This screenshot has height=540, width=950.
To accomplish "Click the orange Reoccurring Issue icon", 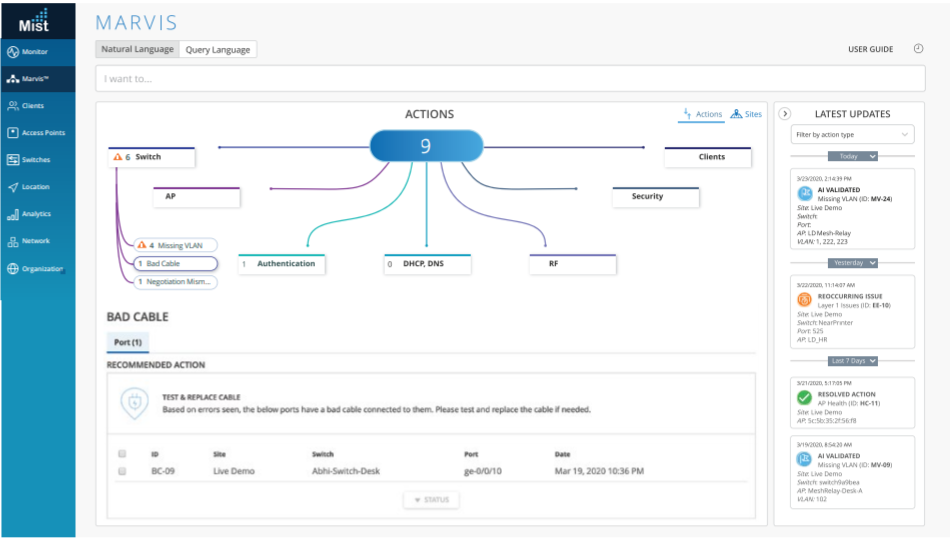I will (805, 300).
